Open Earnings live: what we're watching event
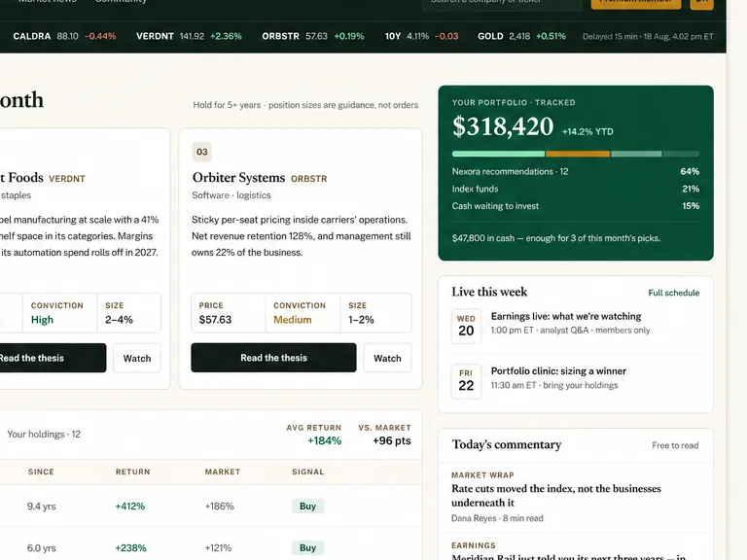 [566, 316]
